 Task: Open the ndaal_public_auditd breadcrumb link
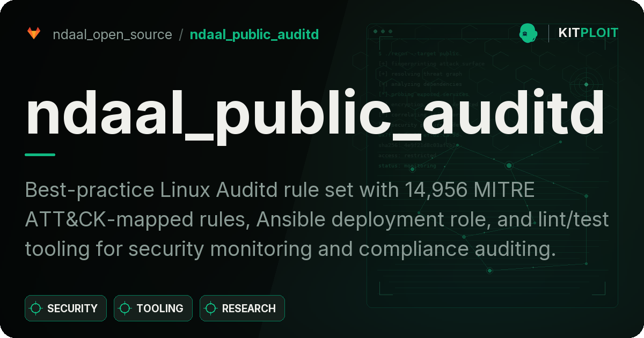pyautogui.click(x=254, y=35)
